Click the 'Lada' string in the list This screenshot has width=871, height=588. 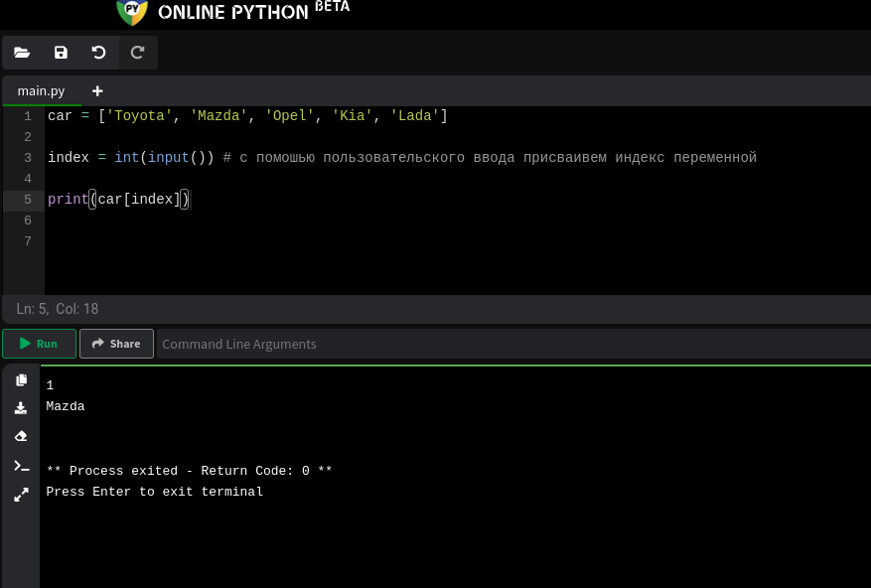[414, 115]
